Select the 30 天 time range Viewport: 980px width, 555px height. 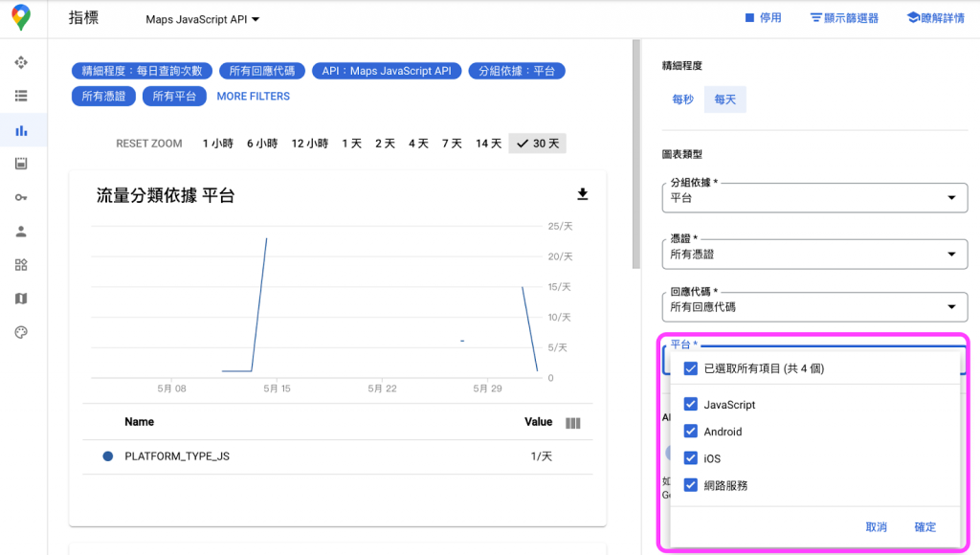(x=538, y=144)
